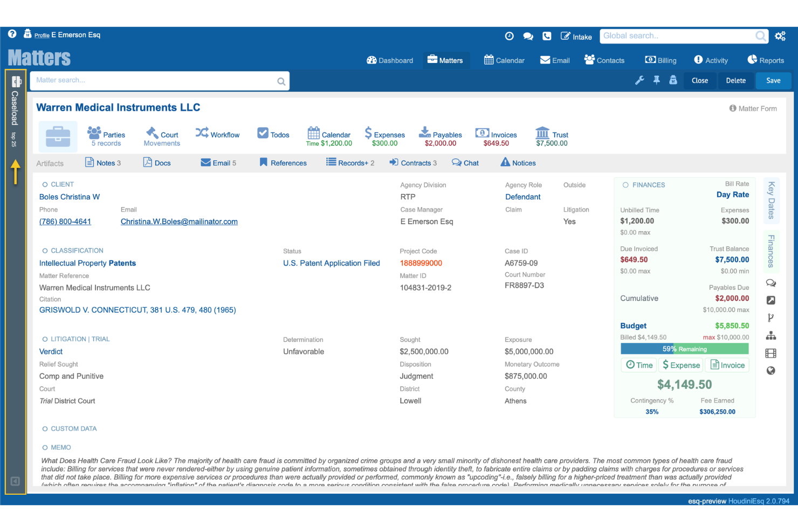Open Payables $2,000.00 item
The image size is (798, 532).
tap(441, 137)
